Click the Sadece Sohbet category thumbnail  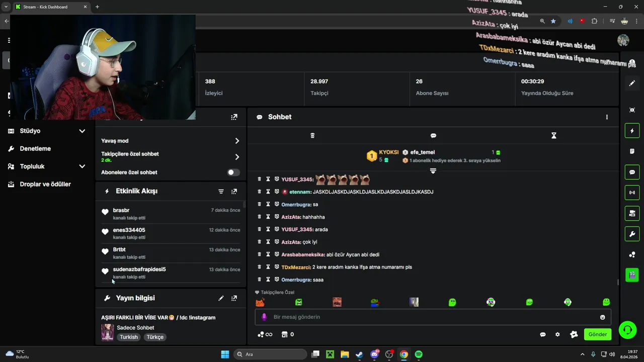click(107, 332)
